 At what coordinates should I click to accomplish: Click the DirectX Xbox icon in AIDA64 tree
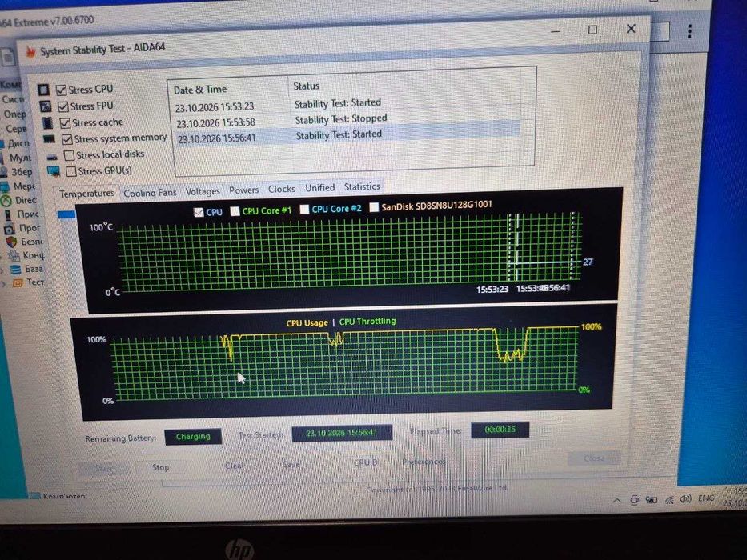pos(6,201)
